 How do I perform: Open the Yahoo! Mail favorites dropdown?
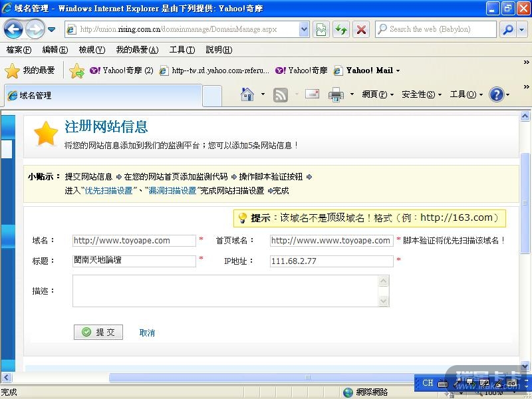tap(366, 70)
